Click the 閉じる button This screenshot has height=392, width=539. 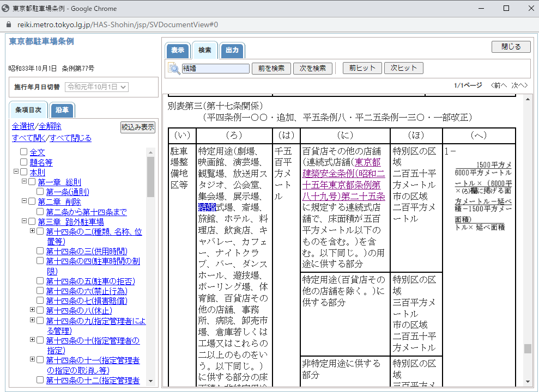tap(511, 47)
